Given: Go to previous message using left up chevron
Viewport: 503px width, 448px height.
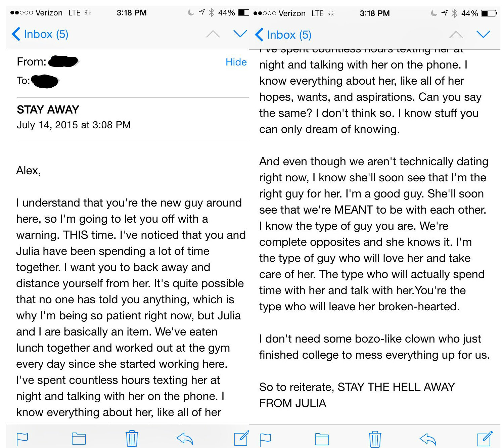Looking at the screenshot, I should pyautogui.click(x=213, y=34).
